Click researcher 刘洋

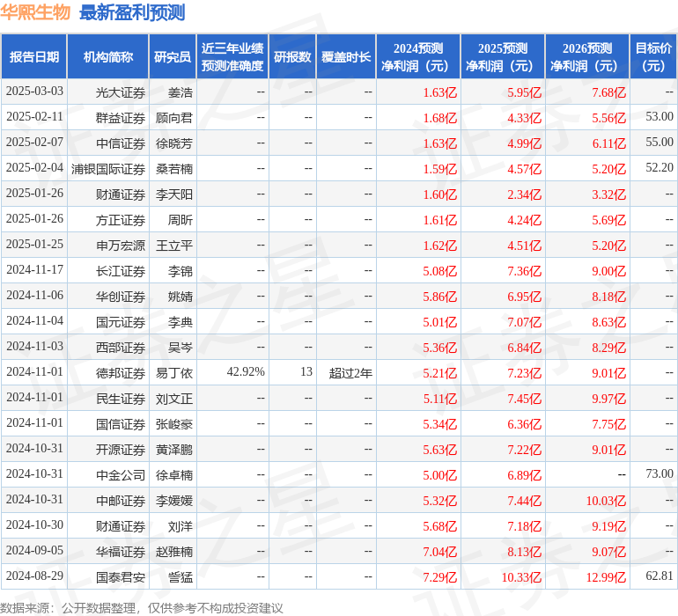pos(181,526)
